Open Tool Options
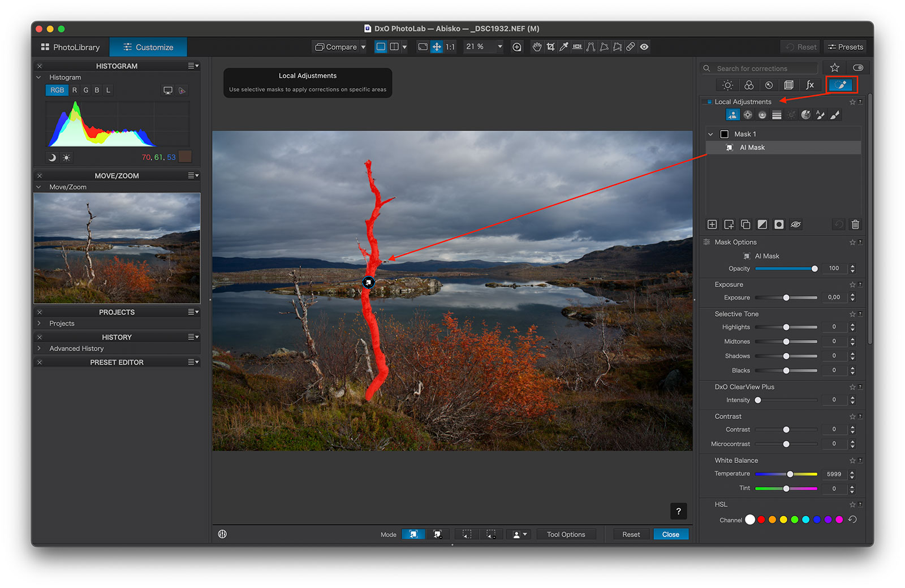905x588 pixels. pos(566,534)
